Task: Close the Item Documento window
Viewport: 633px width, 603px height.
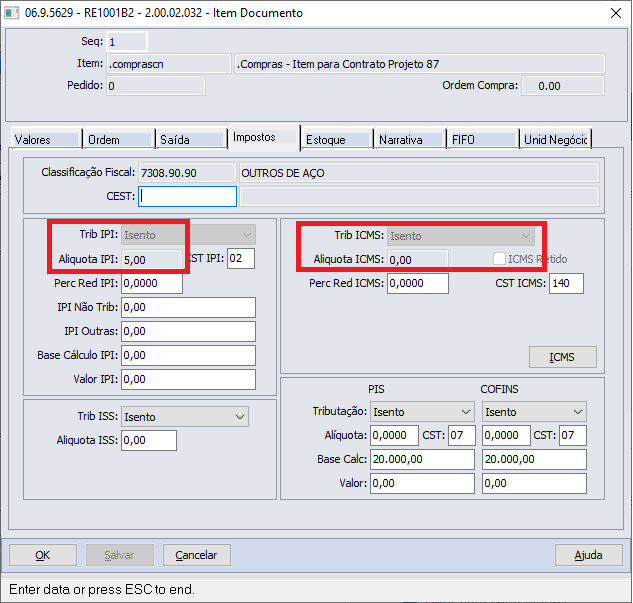Action: (616, 13)
